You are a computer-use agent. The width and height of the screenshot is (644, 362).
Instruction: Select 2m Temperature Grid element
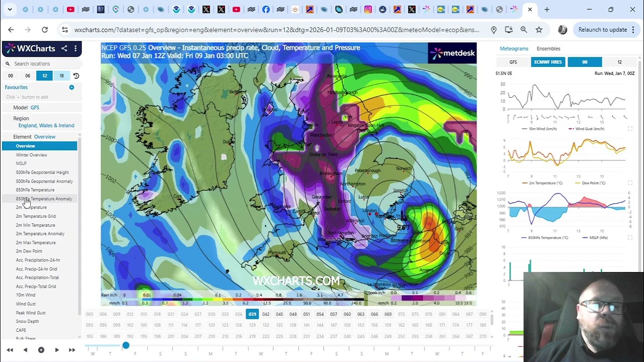(x=36, y=216)
